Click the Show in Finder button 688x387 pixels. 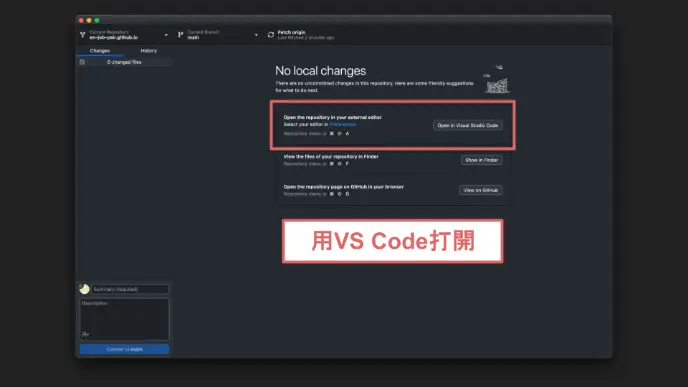tap(481, 160)
